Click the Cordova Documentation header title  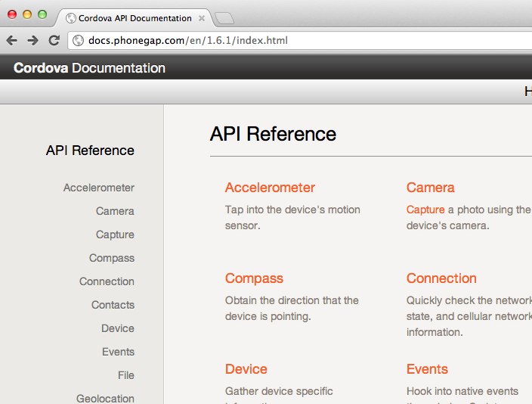[90, 68]
